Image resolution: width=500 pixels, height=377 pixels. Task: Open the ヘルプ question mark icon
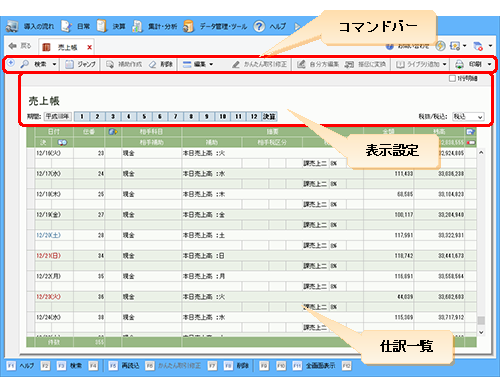pos(259,26)
